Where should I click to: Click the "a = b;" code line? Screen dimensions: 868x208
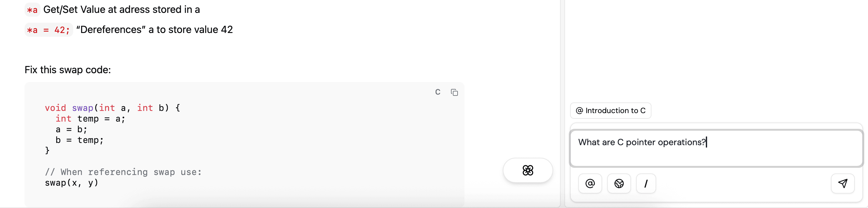pyautogui.click(x=71, y=129)
